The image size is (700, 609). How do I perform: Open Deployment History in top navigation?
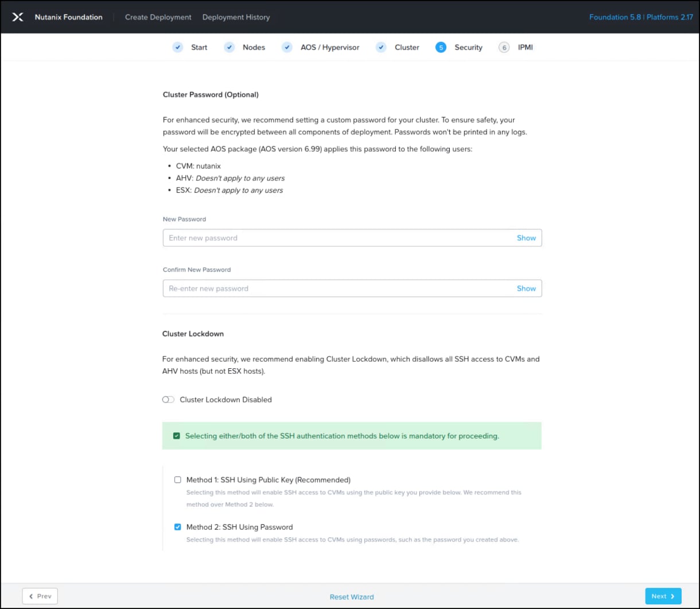(236, 17)
